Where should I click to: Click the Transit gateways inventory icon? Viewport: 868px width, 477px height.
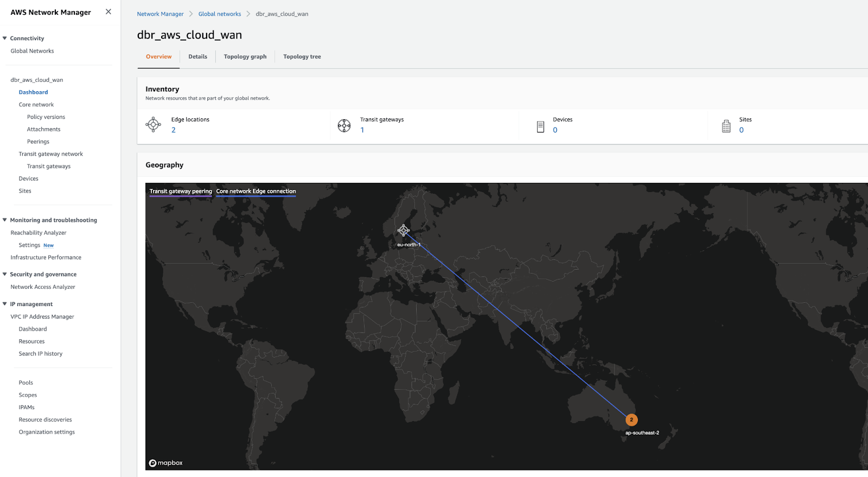click(x=344, y=126)
